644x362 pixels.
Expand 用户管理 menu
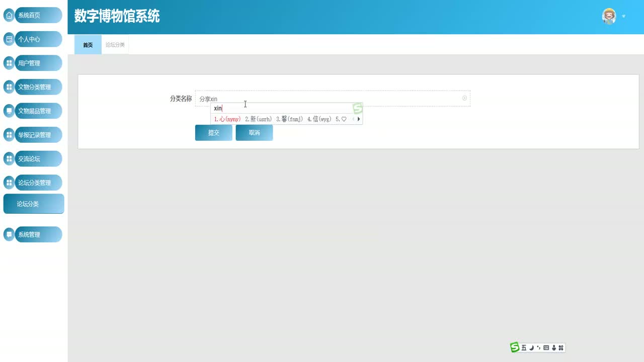click(x=38, y=63)
